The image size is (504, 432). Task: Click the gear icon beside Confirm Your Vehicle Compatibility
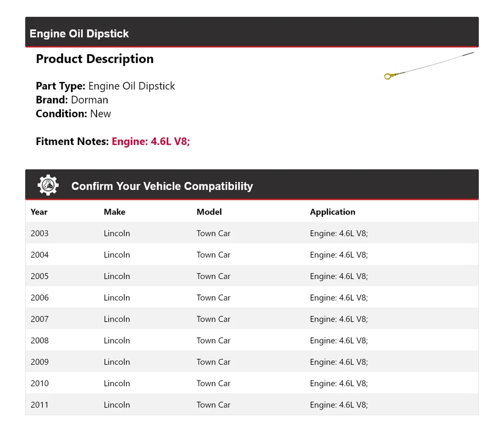[x=48, y=186]
